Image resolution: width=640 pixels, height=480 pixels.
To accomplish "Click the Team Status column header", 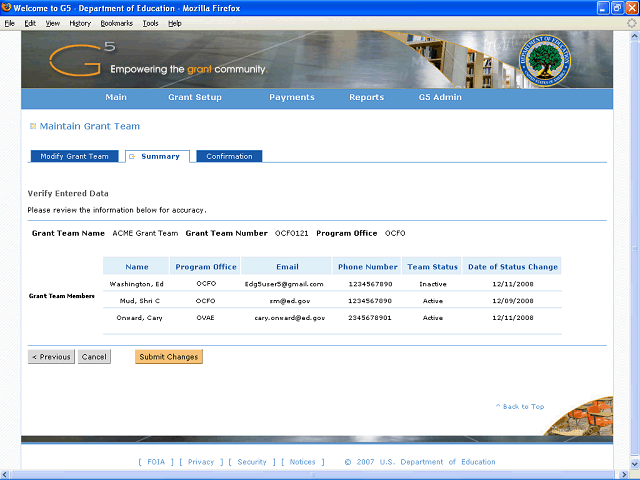I will [x=432, y=267].
